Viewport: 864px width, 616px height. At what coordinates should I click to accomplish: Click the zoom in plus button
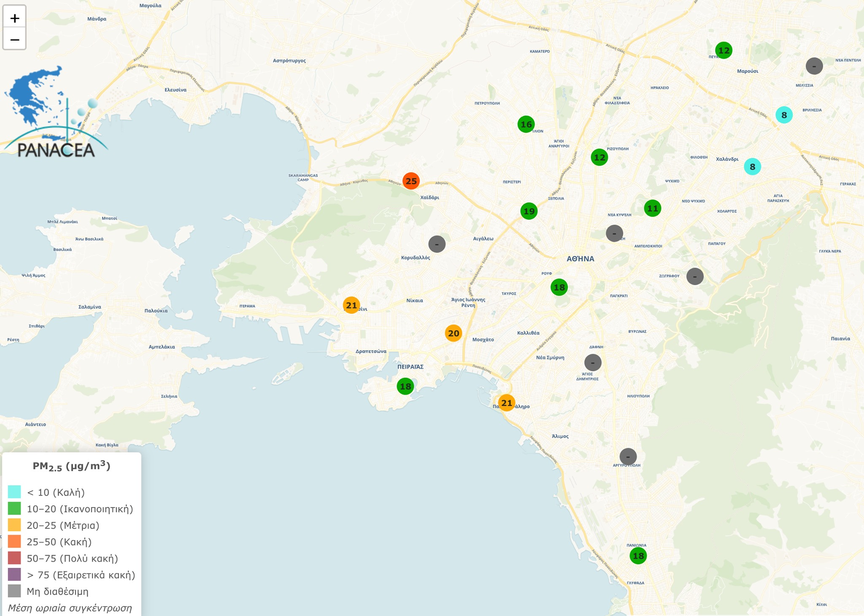(x=15, y=18)
